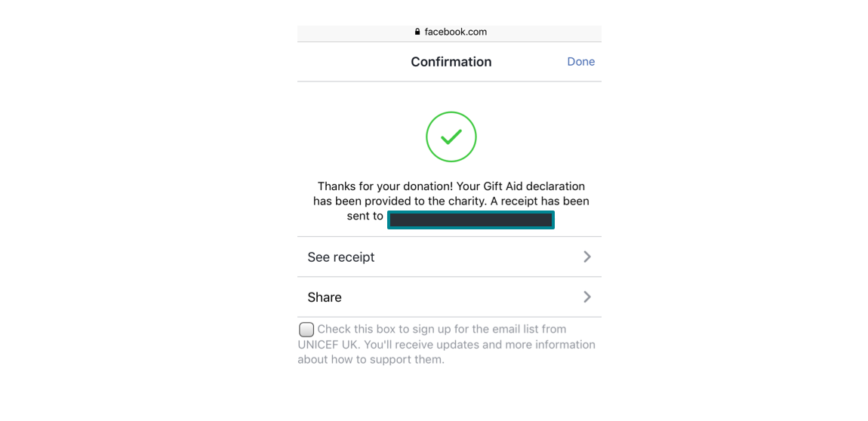Click the grey browser address bar strip
This screenshot has height=421, width=868.
[450, 33]
